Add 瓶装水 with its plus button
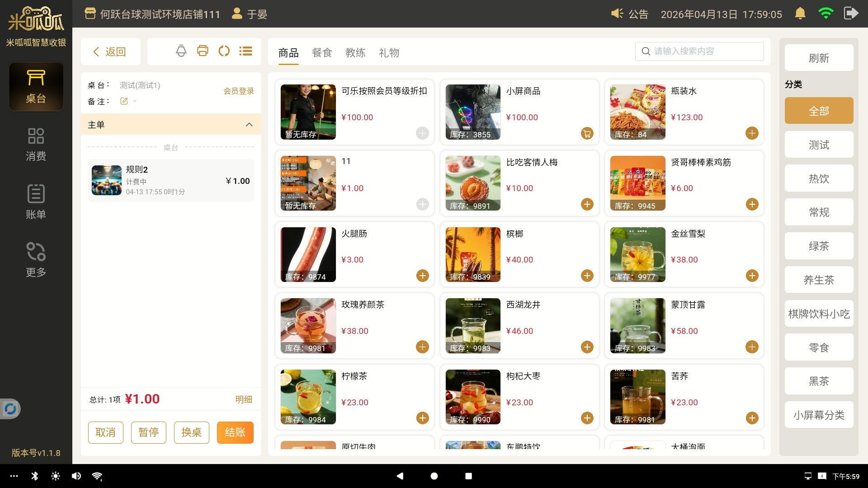This screenshot has height=488, width=868. 751,133
